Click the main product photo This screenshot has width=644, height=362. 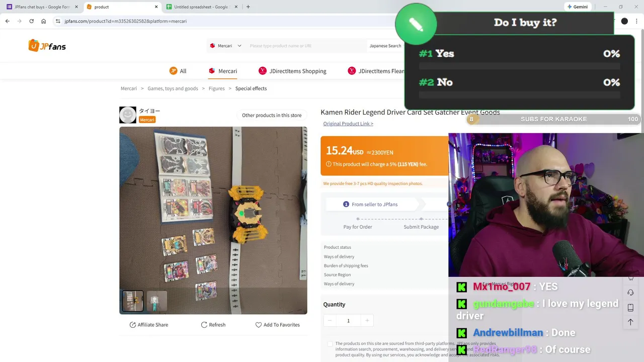pyautogui.click(x=213, y=220)
